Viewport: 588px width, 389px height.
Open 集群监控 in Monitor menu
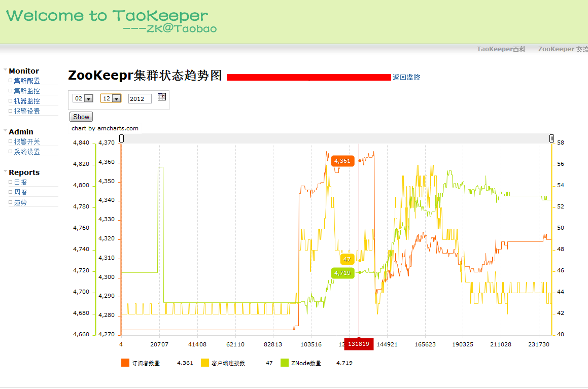click(26, 91)
